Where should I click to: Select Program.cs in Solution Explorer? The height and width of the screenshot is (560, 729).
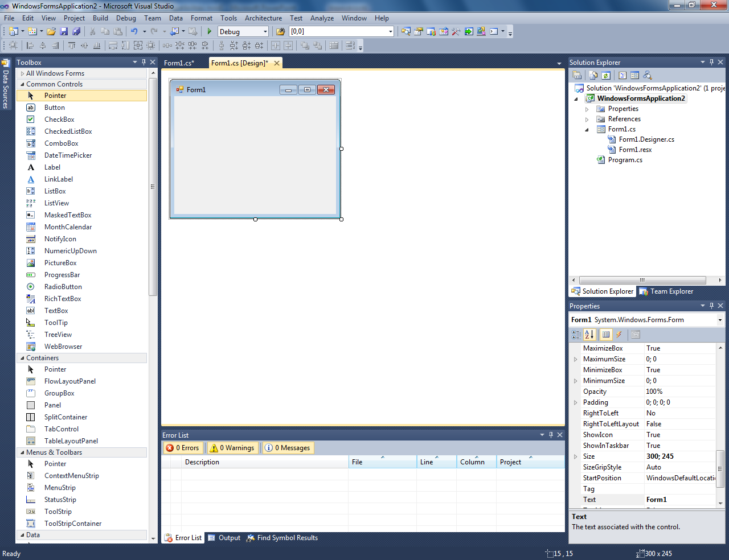(x=625, y=160)
